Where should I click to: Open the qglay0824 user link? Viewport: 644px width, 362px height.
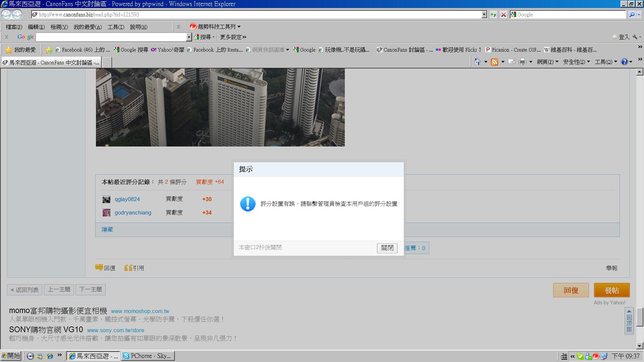pos(127,199)
